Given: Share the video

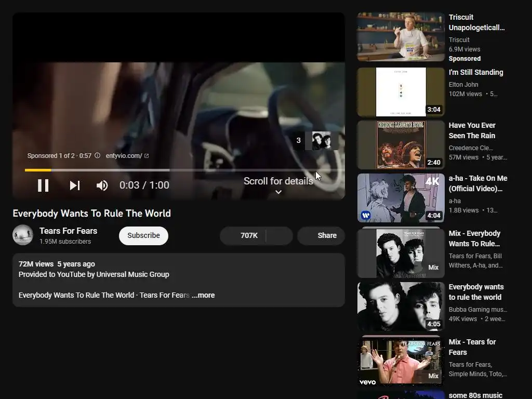Looking at the screenshot, I should [x=321, y=235].
